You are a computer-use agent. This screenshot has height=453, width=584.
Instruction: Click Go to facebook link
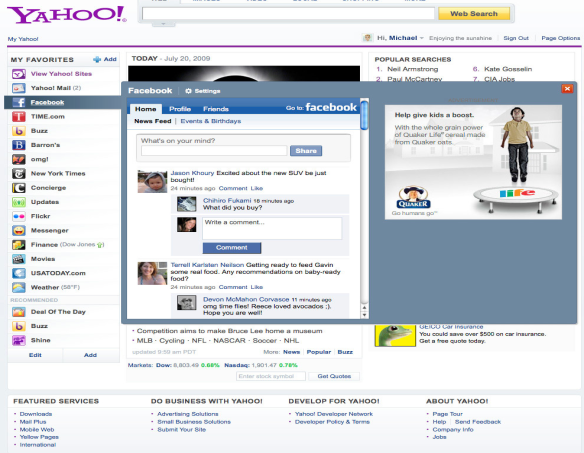(321, 108)
